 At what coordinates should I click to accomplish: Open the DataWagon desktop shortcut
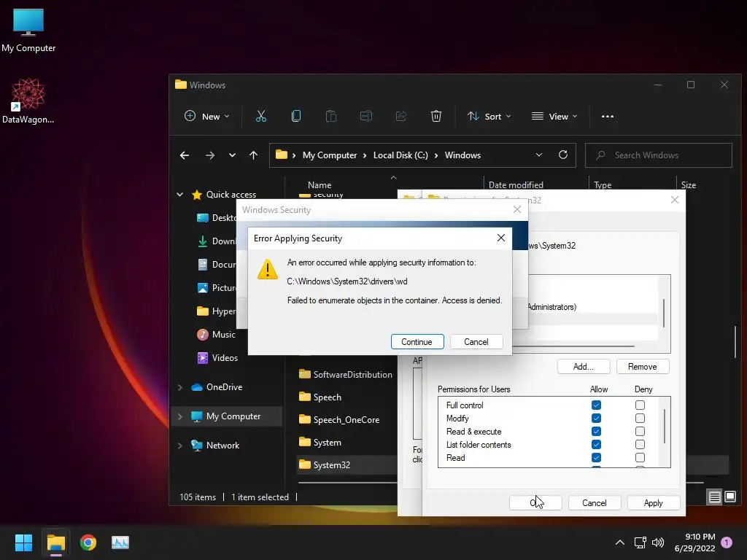point(28,101)
